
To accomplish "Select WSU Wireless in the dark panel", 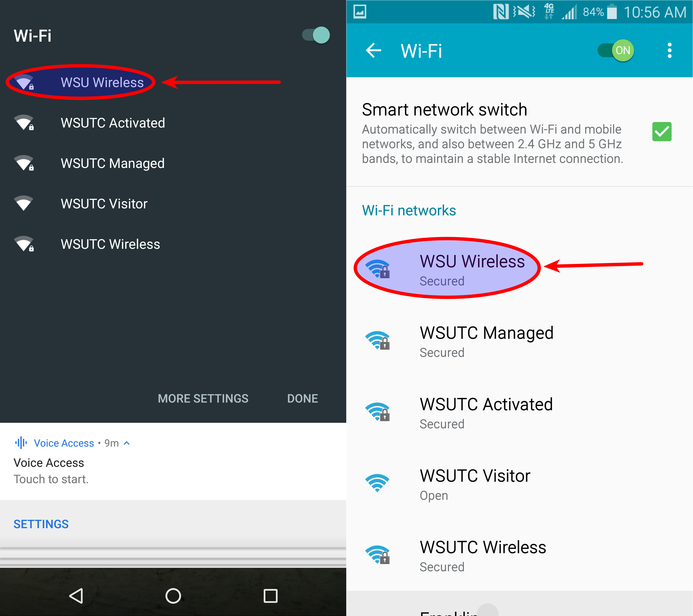I will pos(81,82).
